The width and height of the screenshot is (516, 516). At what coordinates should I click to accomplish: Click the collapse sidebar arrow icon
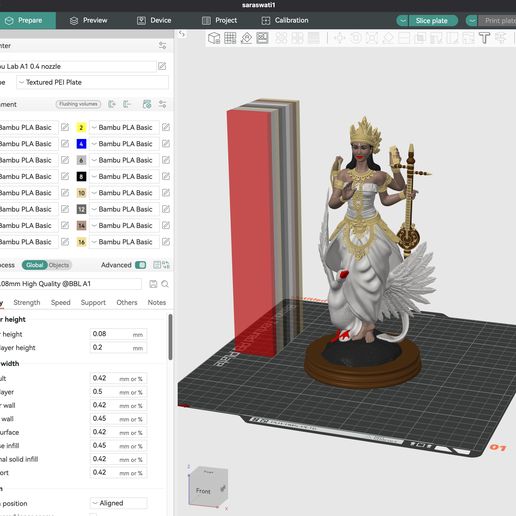click(x=182, y=34)
